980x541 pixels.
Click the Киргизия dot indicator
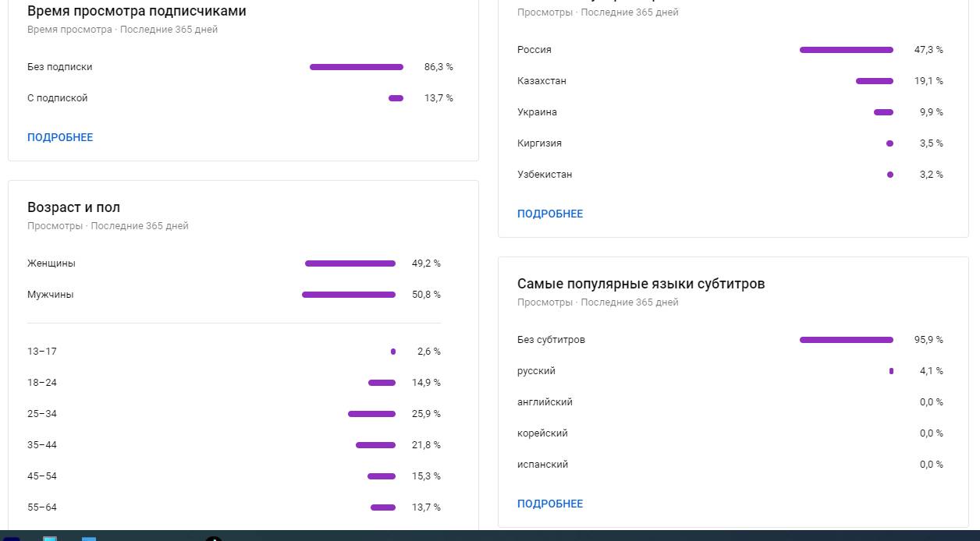point(889,143)
